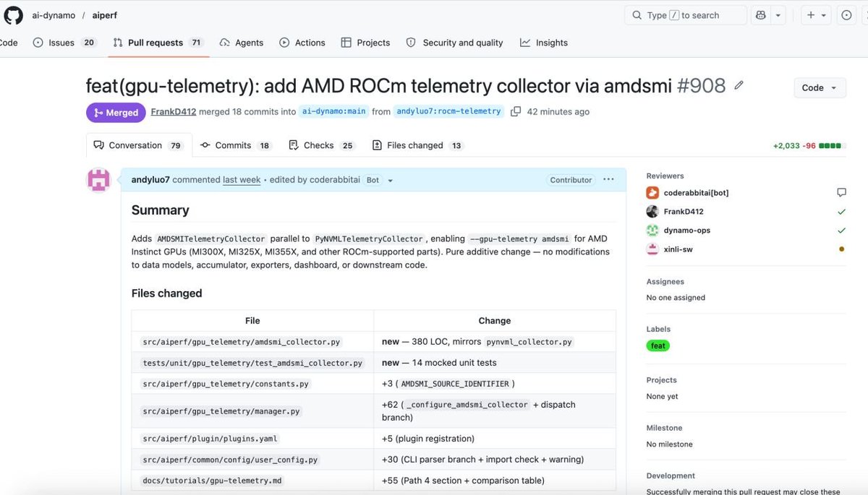
Task: Open andyluo7 avatar beside the comment
Action: [x=98, y=180]
